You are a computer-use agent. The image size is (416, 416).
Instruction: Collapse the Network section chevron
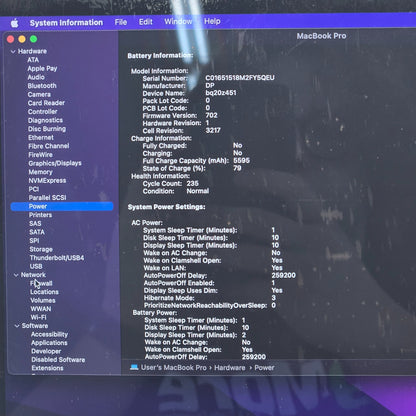pyautogui.click(x=16, y=275)
